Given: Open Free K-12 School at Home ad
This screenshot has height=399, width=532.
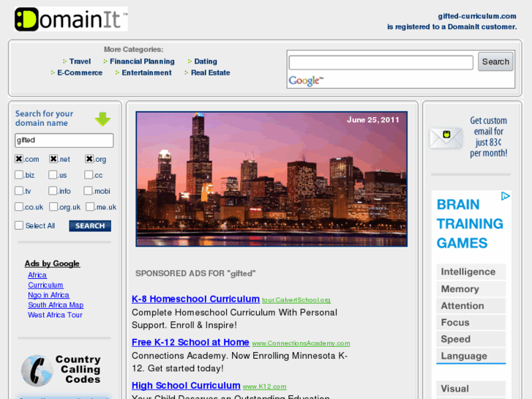Looking at the screenshot, I should pyautogui.click(x=190, y=343).
